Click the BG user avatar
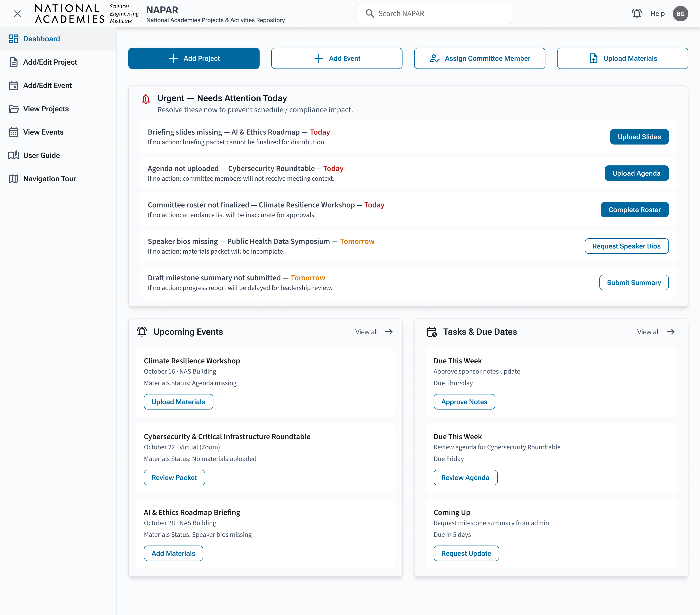700x615 pixels. (x=680, y=14)
